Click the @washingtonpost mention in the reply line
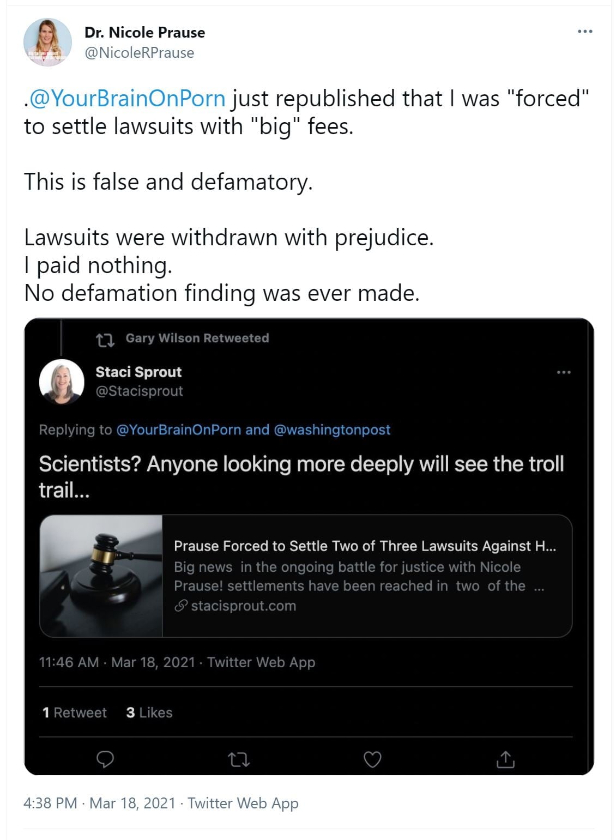Screen dimensions: 616x840 331,430
